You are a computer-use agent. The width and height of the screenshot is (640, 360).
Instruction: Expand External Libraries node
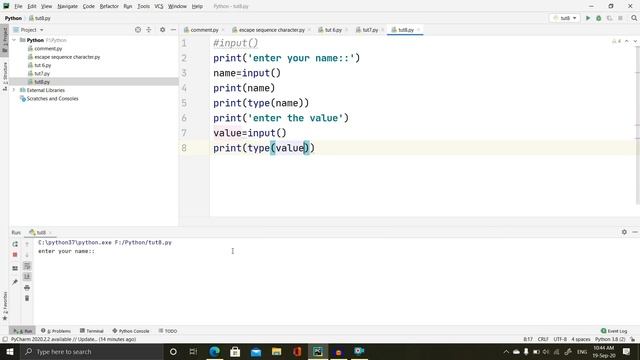click(14, 90)
